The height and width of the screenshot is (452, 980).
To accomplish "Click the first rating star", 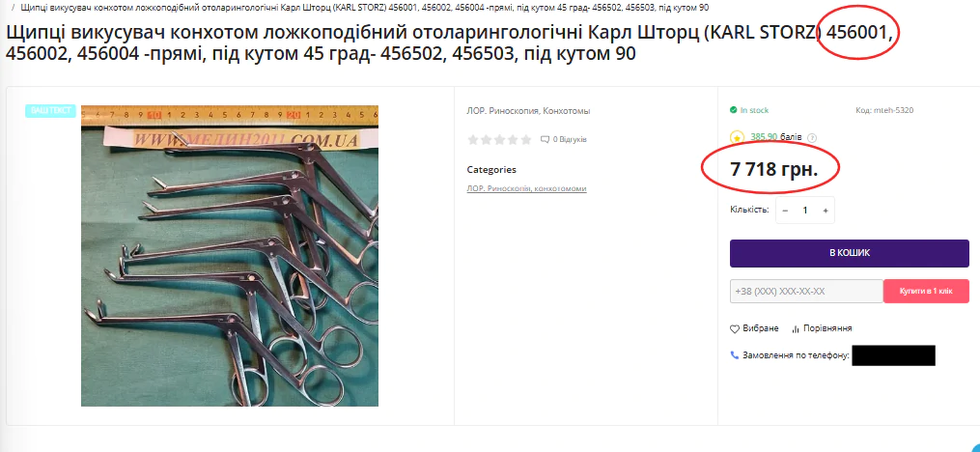I will 473,139.
